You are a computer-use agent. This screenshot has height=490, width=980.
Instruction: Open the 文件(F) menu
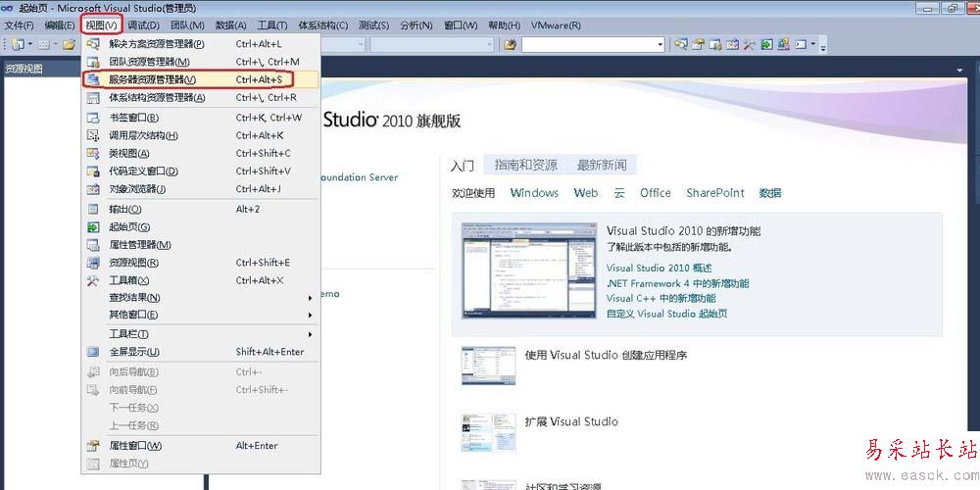pyautogui.click(x=20, y=25)
